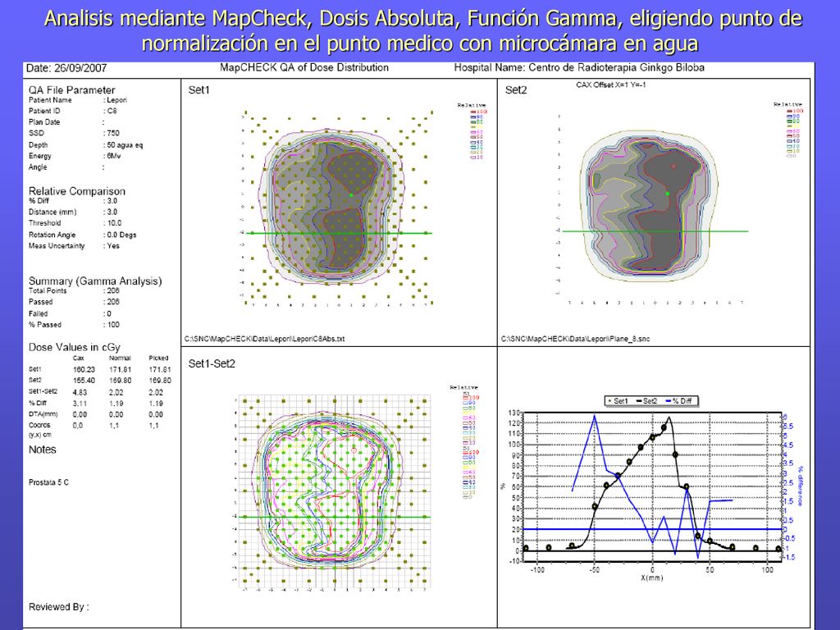The width and height of the screenshot is (840, 630).
Task: Click the 'Normal' column header
Action: coord(120,358)
